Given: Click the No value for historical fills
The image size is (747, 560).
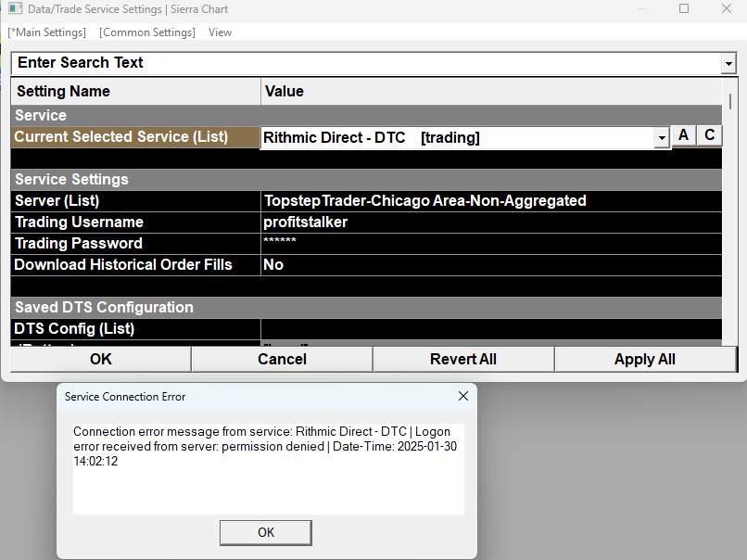Looking at the screenshot, I should coord(491,265).
